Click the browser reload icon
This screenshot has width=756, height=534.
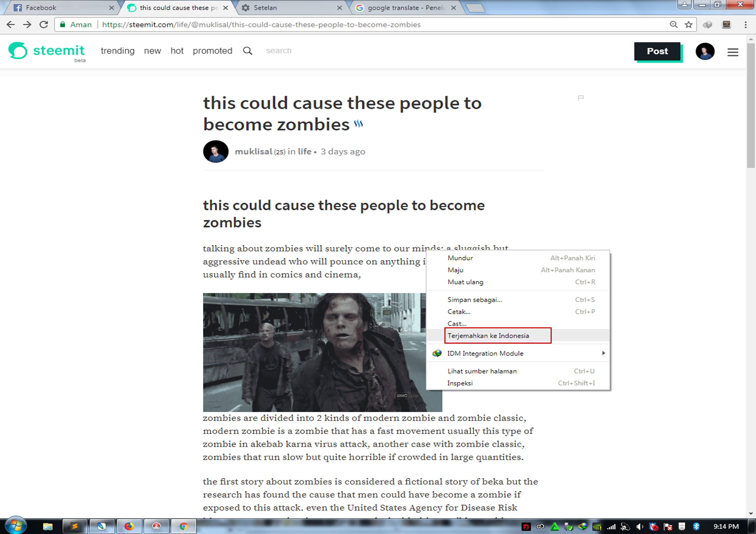click(44, 25)
